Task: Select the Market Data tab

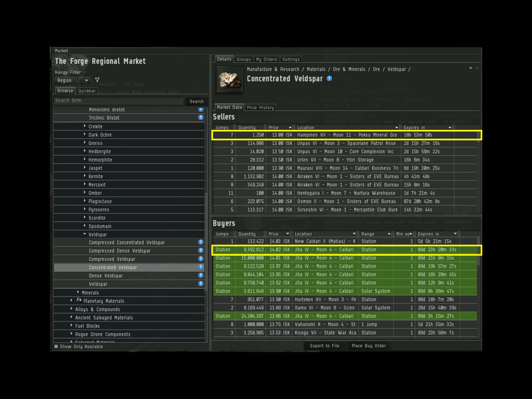Action: (x=229, y=107)
